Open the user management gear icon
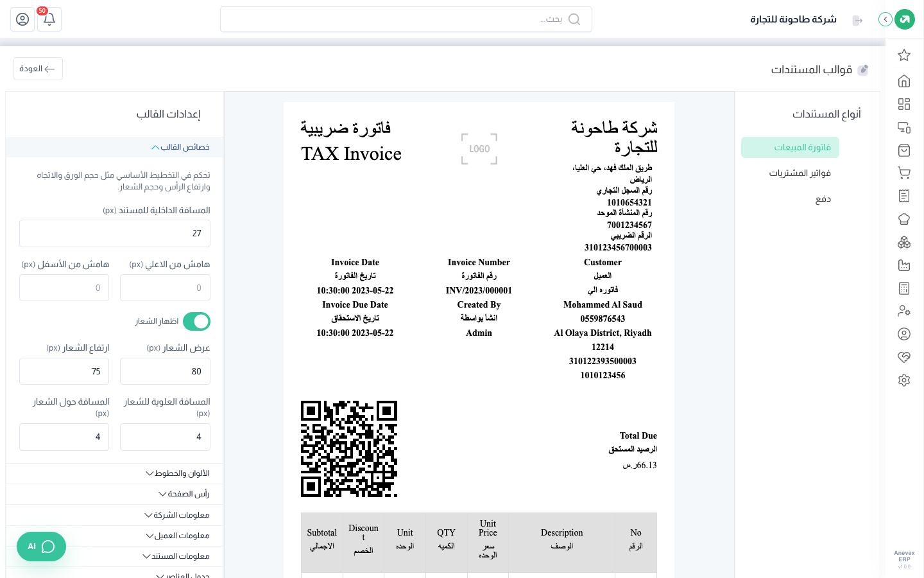The height and width of the screenshot is (578, 924). [904, 311]
